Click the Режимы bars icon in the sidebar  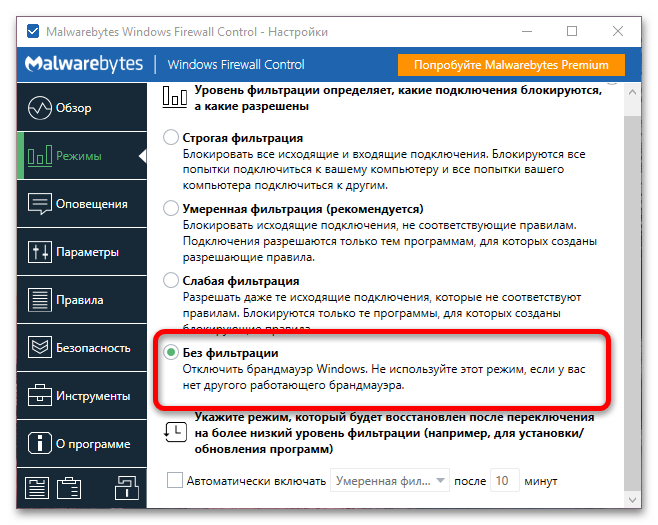[x=39, y=156]
